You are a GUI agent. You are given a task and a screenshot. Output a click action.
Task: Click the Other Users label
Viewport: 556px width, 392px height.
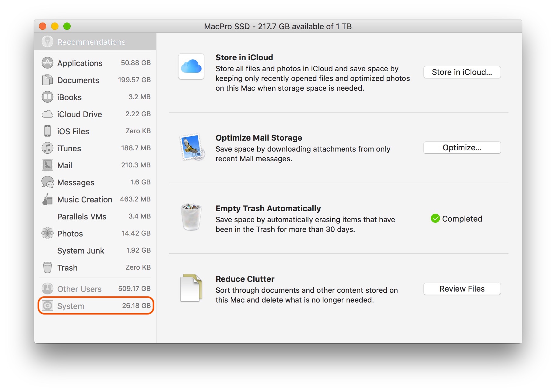tap(79, 289)
